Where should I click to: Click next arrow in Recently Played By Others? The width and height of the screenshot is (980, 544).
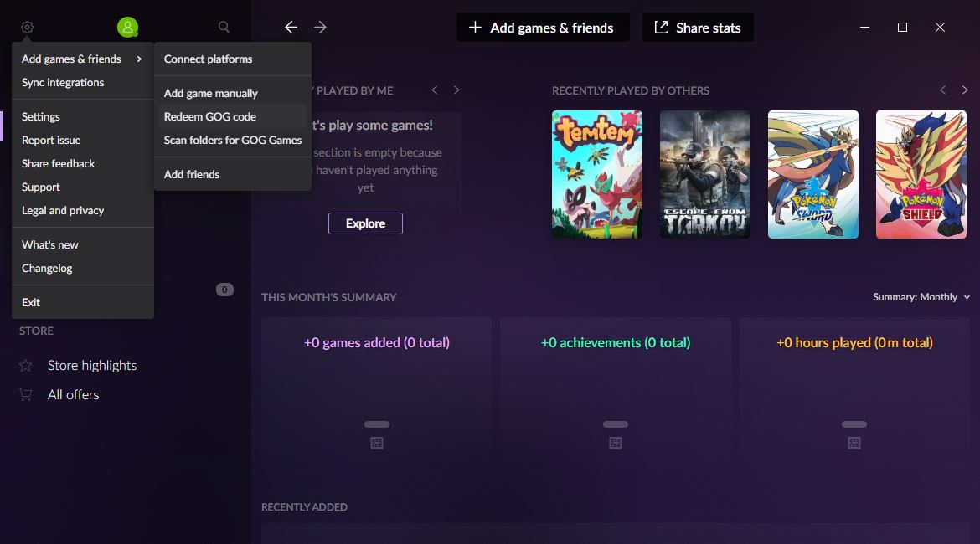[x=965, y=90]
